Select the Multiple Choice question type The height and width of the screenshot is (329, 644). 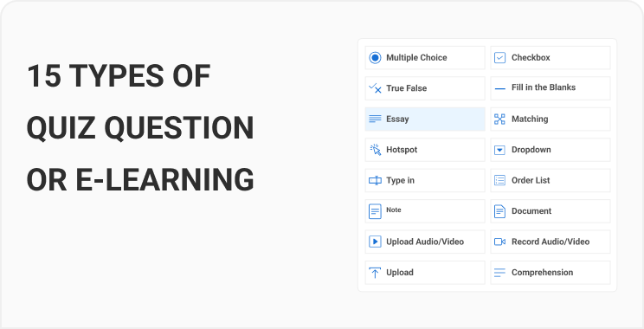click(x=425, y=57)
